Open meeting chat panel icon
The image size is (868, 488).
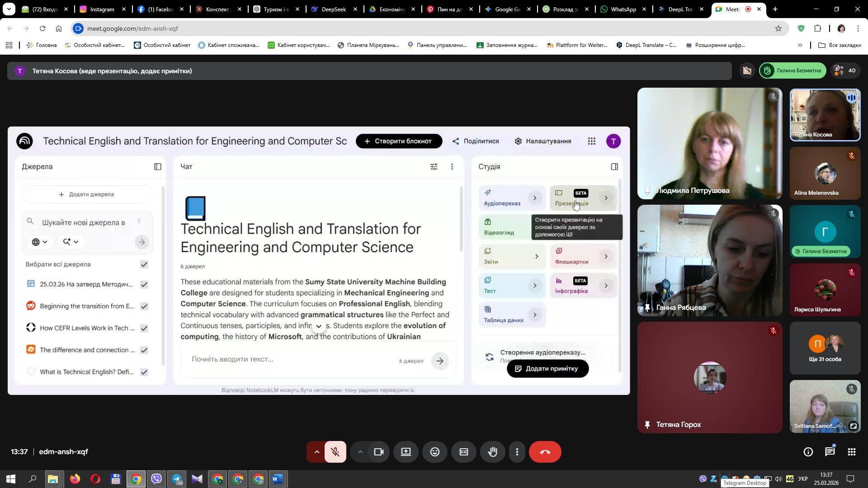click(830, 452)
